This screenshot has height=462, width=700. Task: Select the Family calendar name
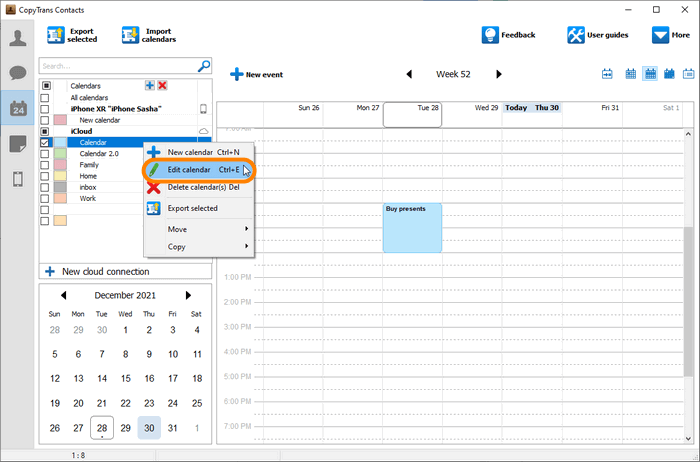pyautogui.click(x=89, y=165)
